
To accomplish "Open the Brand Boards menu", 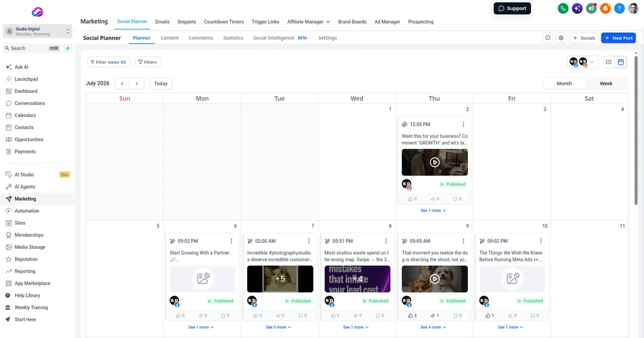I will pos(352,22).
